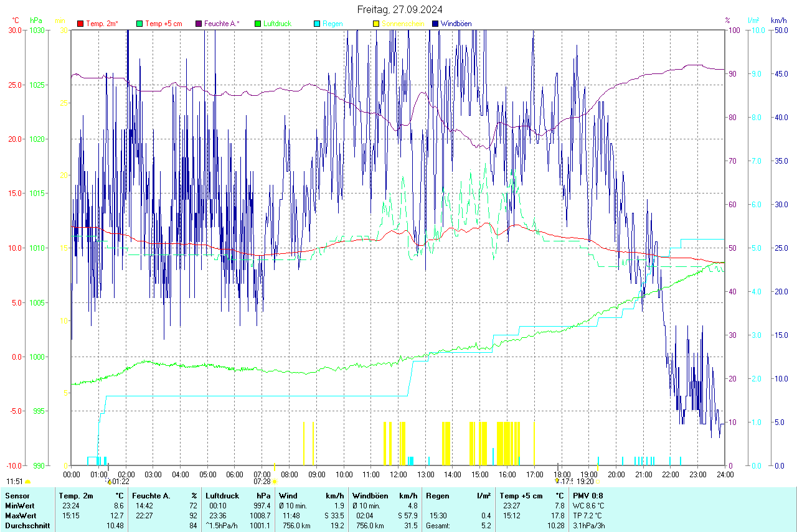Click the max gust value 'S 57.9'

click(x=407, y=516)
